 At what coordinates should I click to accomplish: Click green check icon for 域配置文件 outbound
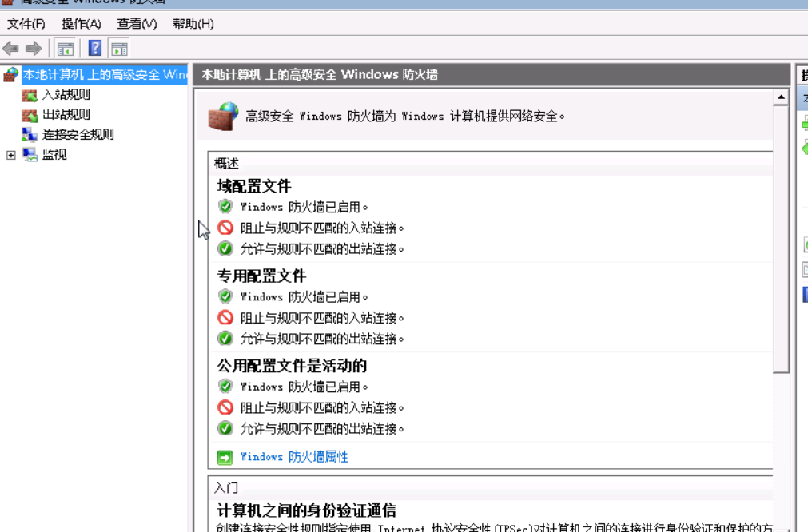pos(225,248)
